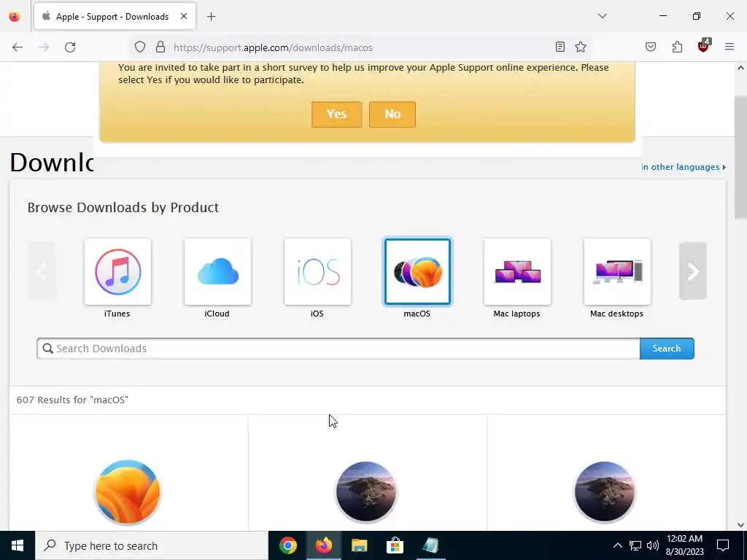Select the iCloud product icon

click(x=217, y=272)
